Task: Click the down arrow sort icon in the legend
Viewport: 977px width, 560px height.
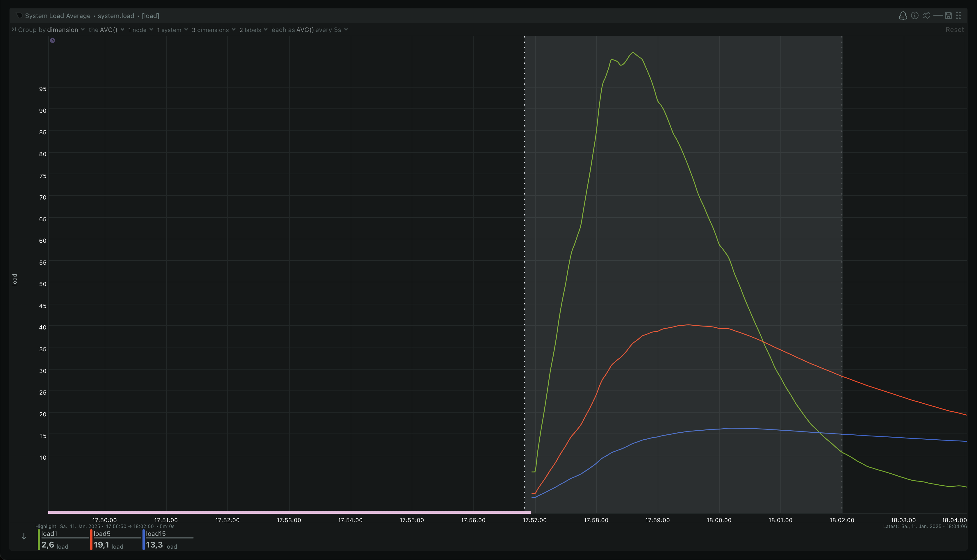Action: (x=24, y=536)
